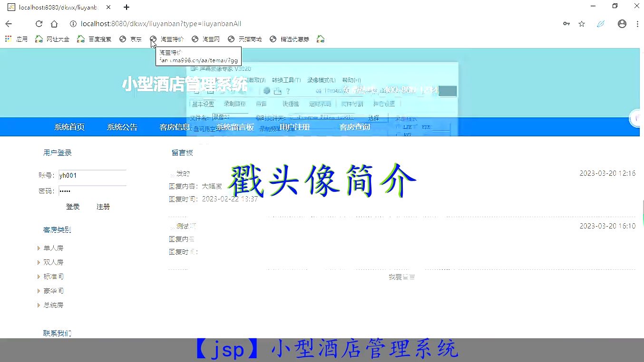
Task: Click the 客房类别 section heading
Action: click(x=57, y=230)
